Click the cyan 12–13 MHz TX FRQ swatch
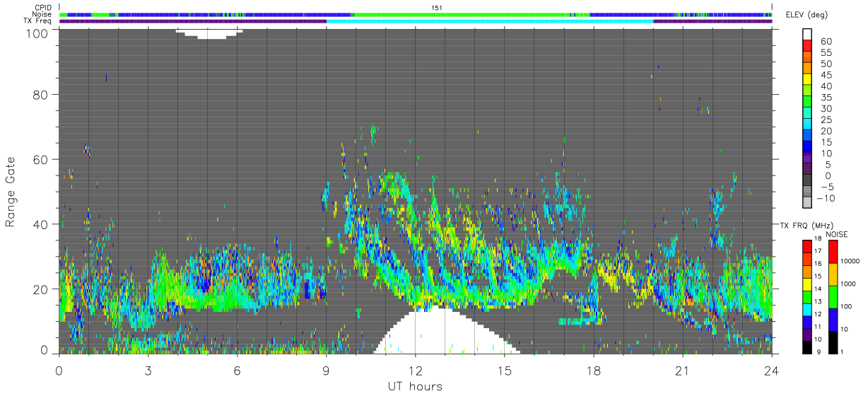 (x=807, y=309)
